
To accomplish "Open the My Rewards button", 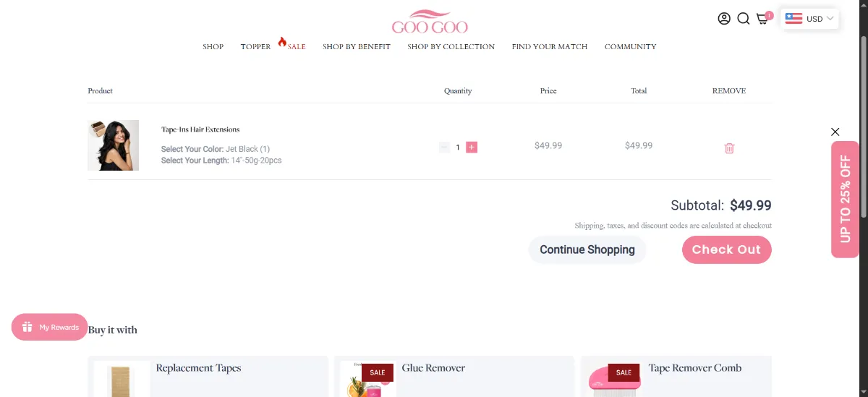I will coord(50,327).
